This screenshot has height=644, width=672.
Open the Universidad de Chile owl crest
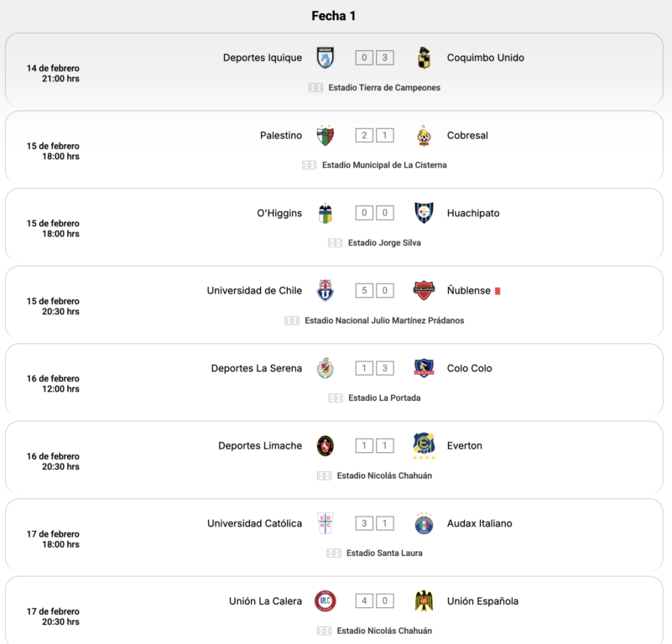[x=326, y=290]
